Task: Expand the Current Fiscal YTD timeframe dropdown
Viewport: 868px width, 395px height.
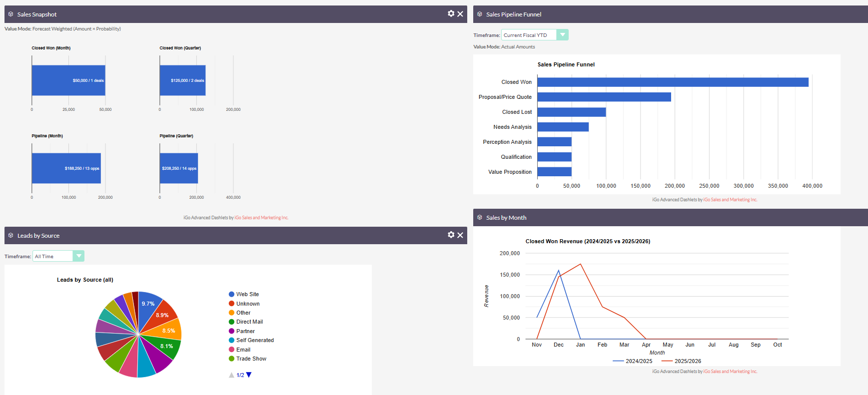Action: click(563, 35)
